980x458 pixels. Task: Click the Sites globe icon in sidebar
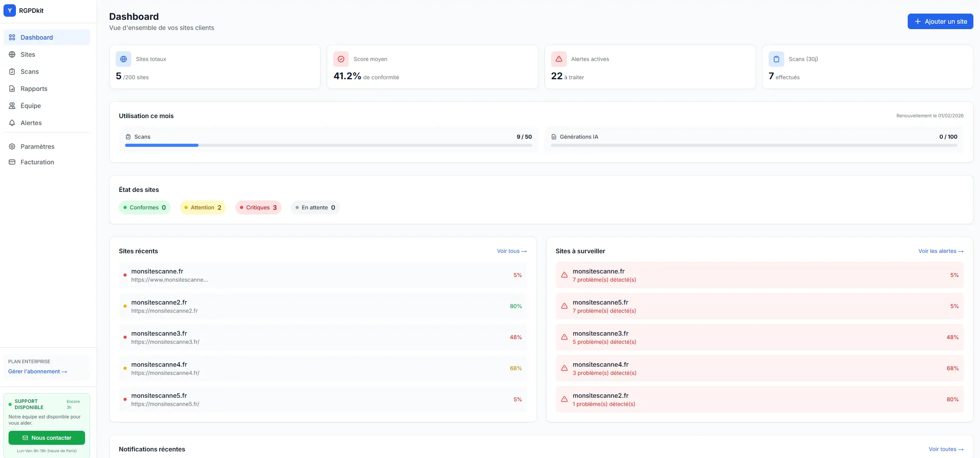12,54
